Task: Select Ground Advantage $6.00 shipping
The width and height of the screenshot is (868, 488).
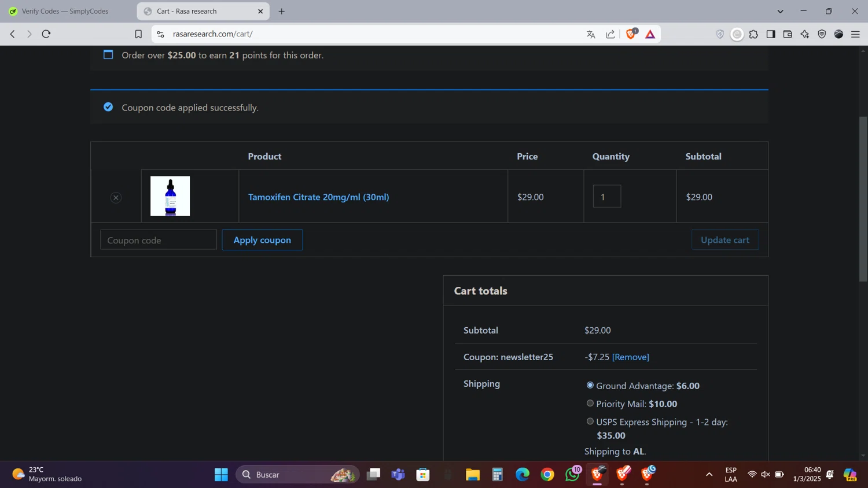Action: pyautogui.click(x=590, y=385)
